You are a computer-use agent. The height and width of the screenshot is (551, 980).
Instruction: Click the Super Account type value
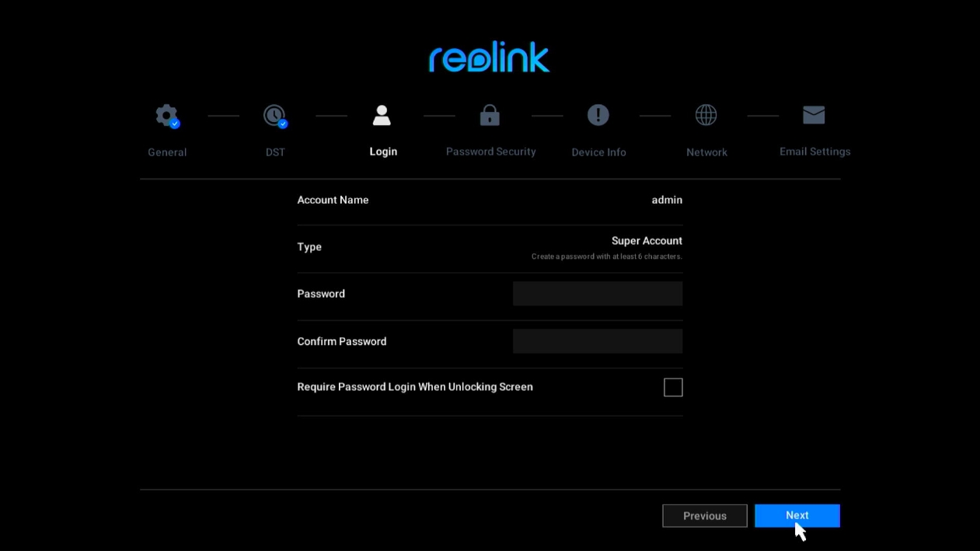[x=647, y=241]
